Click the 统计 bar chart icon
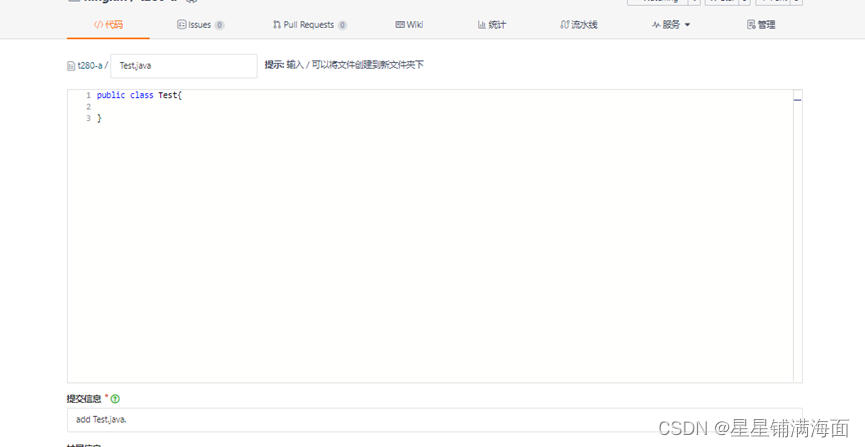This screenshot has height=447, width=865. (x=482, y=25)
